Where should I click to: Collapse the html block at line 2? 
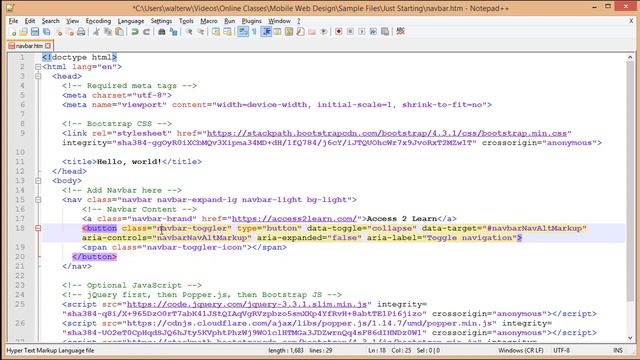[x=38, y=67]
